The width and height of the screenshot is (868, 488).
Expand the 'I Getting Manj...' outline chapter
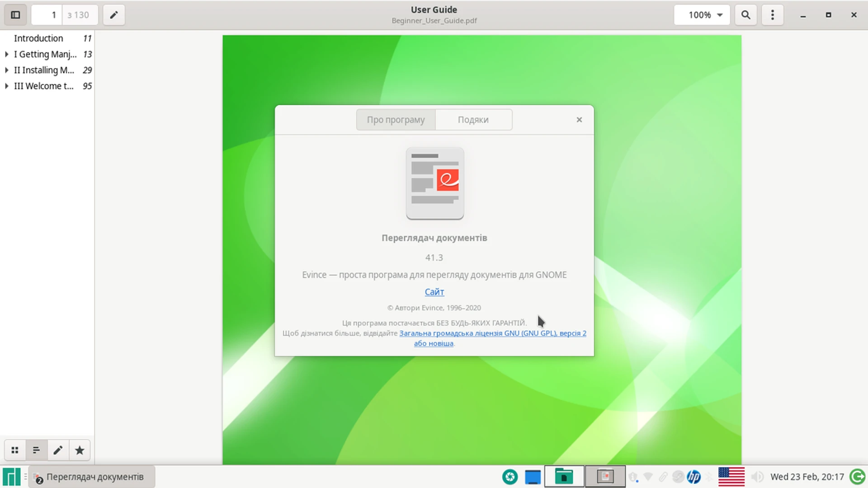click(x=7, y=54)
